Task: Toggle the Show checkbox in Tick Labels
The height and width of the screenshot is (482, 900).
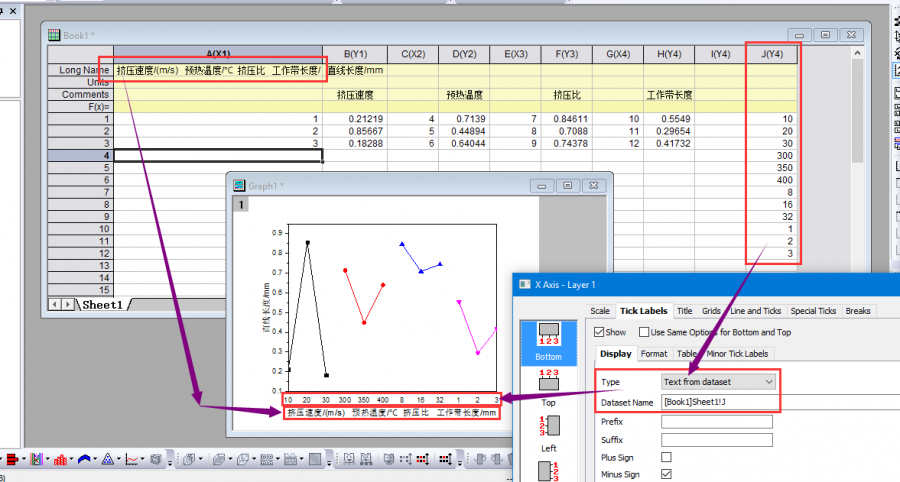Action: click(599, 332)
